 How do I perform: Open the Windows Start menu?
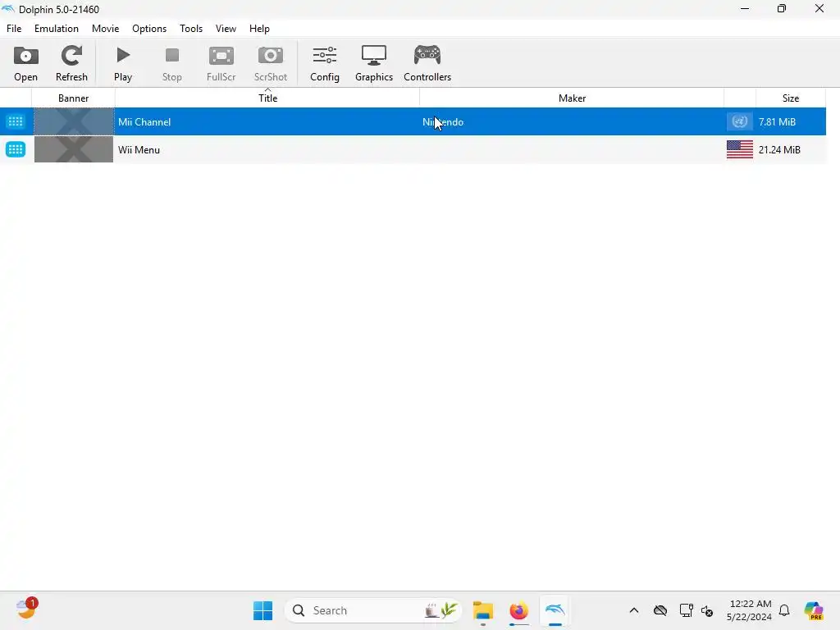pos(263,610)
